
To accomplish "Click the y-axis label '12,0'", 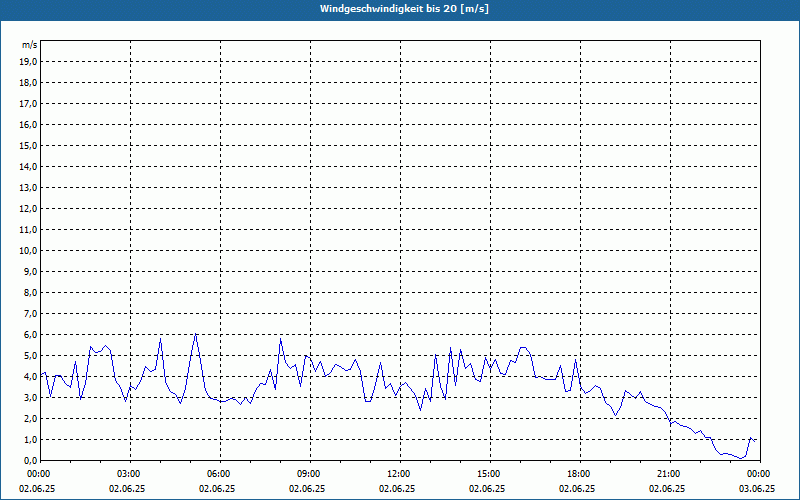I will [28, 209].
